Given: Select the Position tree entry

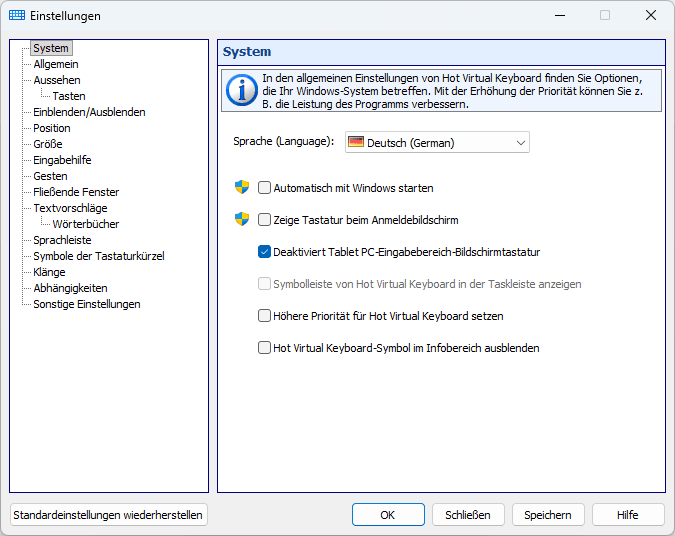Looking at the screenshot, I should pos(52,128).
